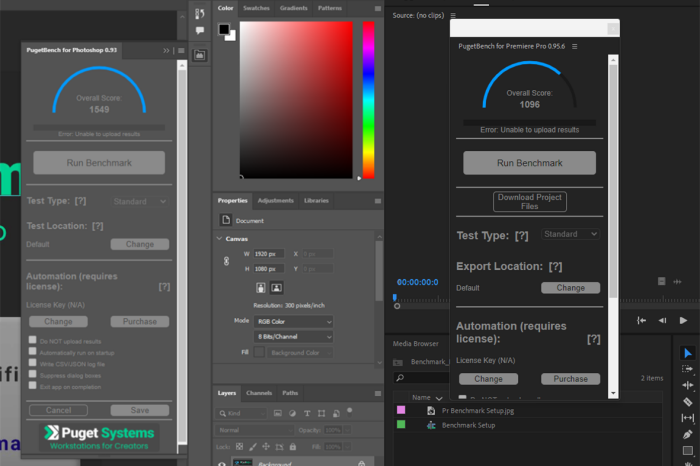Click Run Benchmark in PugetBench for Premiere
Screen dimensions: 700x466
(529, 163)
